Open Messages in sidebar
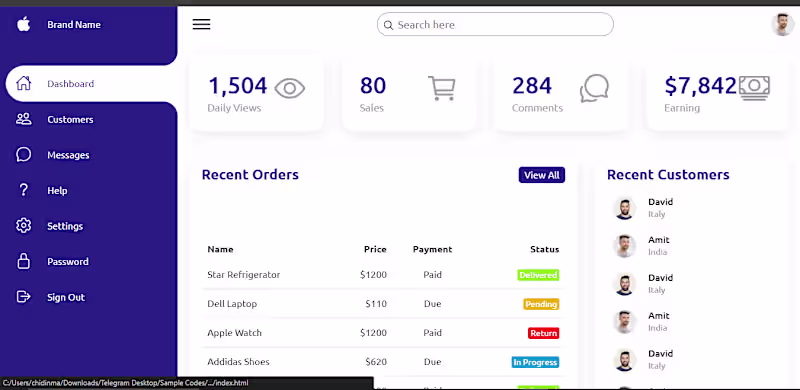This screenshot has height=390, width=800. (x=68, y=155)
